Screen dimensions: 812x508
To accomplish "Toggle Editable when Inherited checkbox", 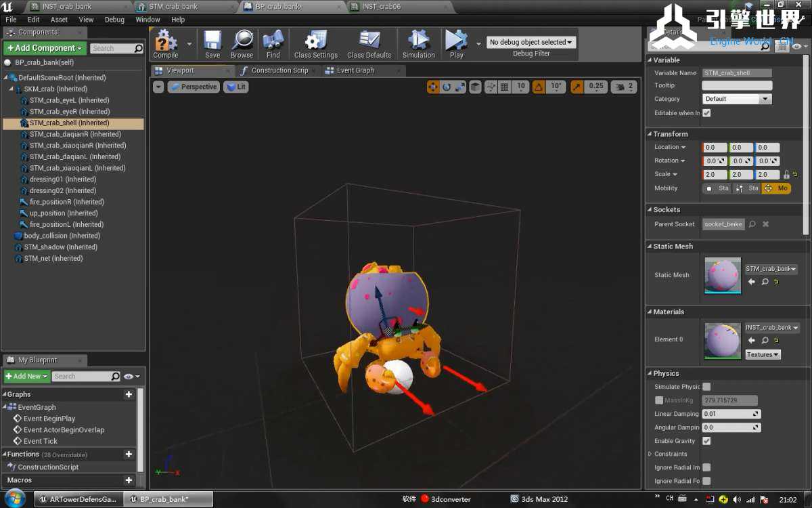I will [x=706, y=113].
